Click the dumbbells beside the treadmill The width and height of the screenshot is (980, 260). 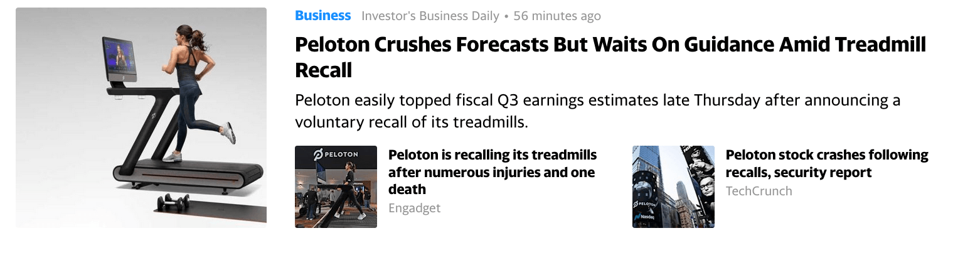pos(172,202)
